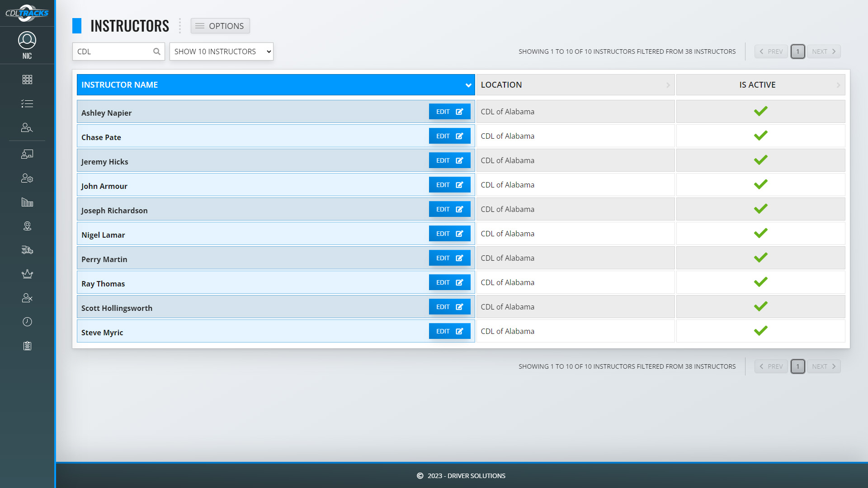This screenshot has width=868, height=488.
Task: Edit Ray Thomas's record
Action: point(450,282)
